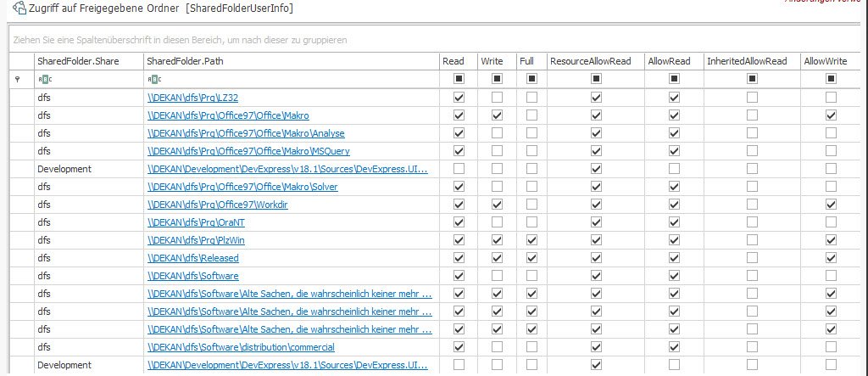This screenshot has width=868, height=376.
Task: Toggle the Read column filter-row checkbox
Action: tap(459, 79)
